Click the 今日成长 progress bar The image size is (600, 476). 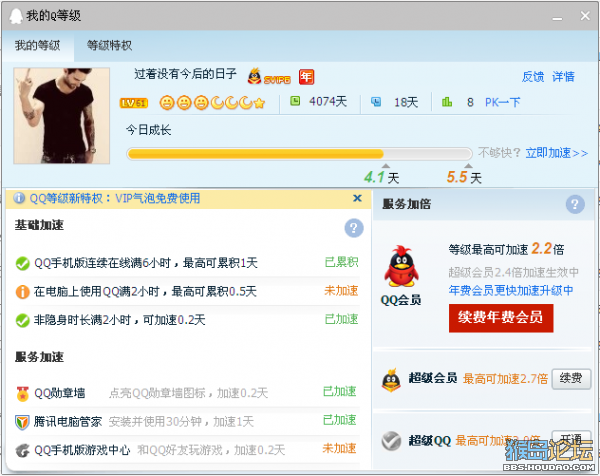pos(299,154)
